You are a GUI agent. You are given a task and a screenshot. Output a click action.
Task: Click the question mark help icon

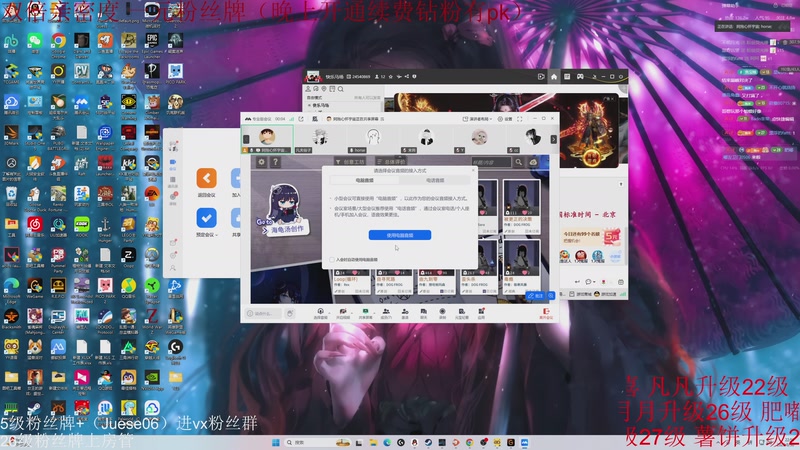[276, 162]
